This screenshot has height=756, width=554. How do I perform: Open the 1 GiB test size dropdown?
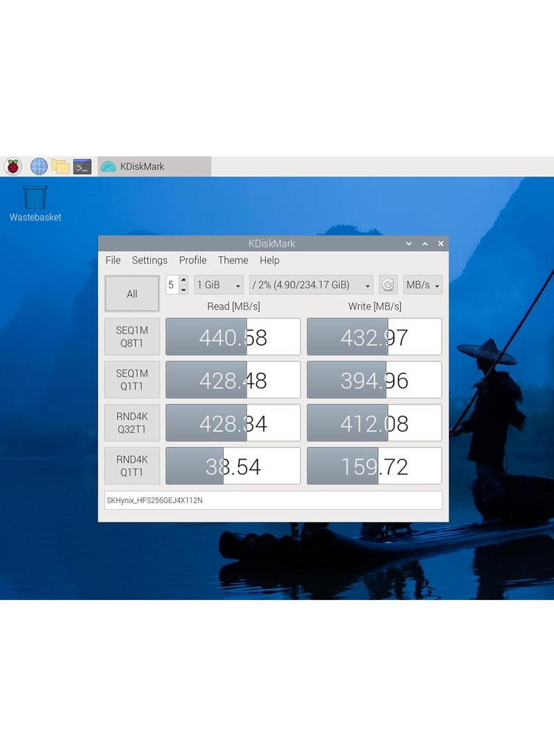point(217,285)
